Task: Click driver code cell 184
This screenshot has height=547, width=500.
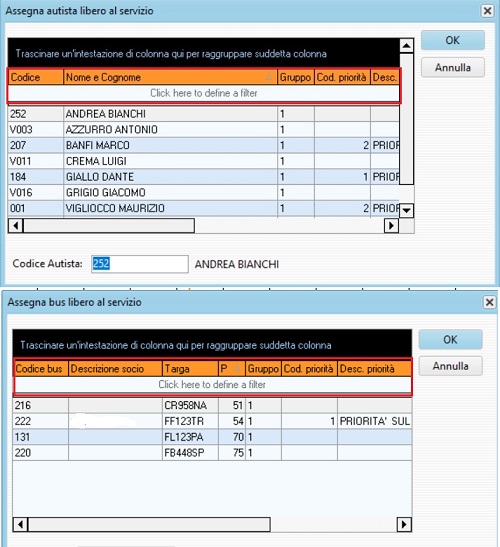Action: tap(36, 177)
